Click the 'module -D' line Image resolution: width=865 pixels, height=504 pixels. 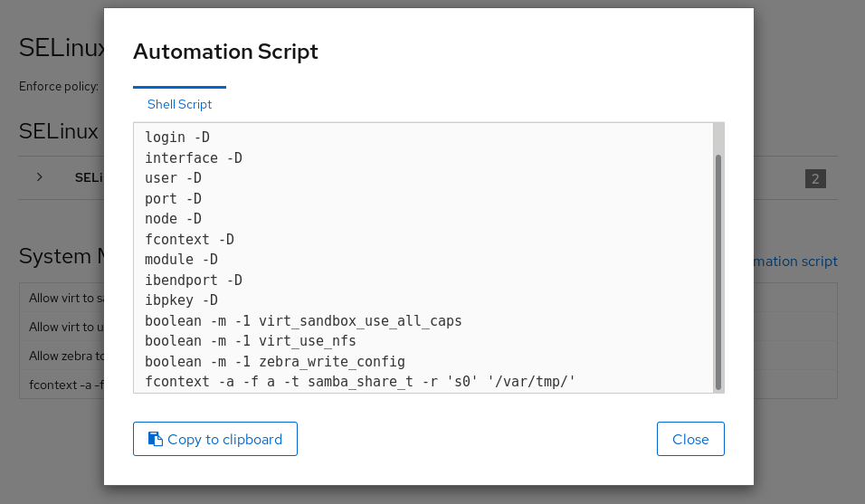click(181, 259)
